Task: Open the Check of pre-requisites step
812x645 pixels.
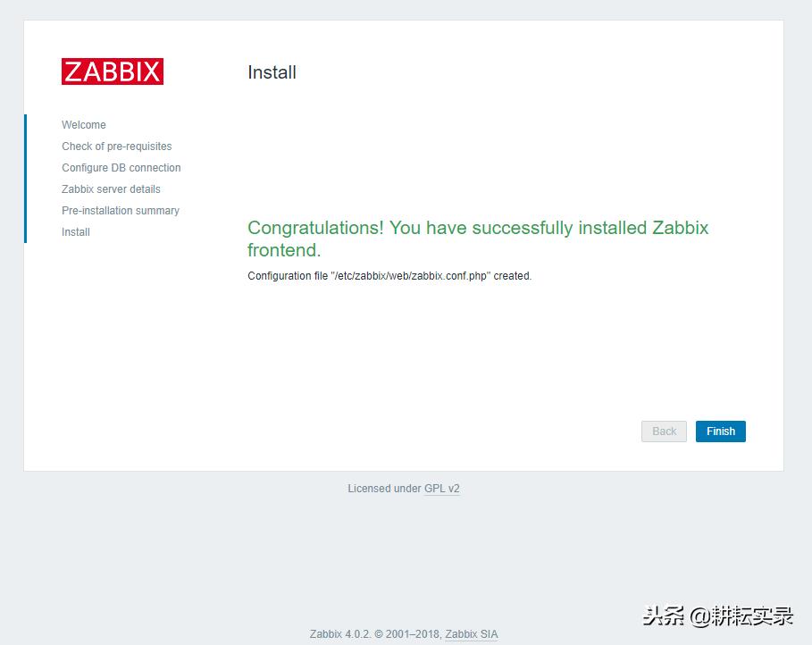Action: [116, 147]
